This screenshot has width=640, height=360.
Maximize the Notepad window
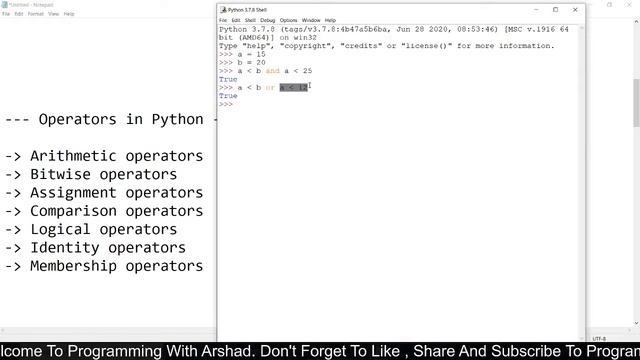pyautogui.click(x=609, y=5)
